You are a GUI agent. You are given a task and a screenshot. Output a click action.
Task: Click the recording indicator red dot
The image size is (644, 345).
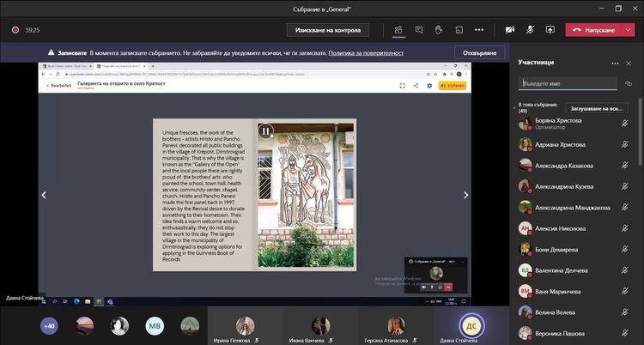(x=15, y=30)
